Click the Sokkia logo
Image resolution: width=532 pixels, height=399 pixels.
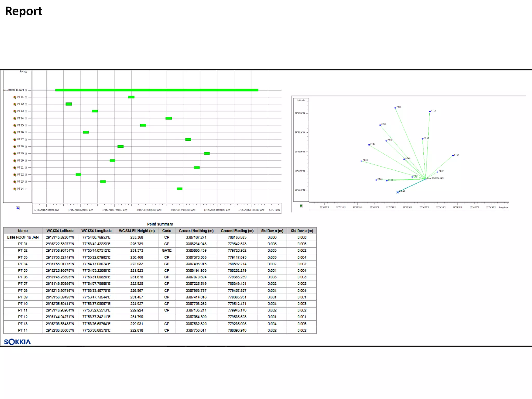[x=17, y=342]
